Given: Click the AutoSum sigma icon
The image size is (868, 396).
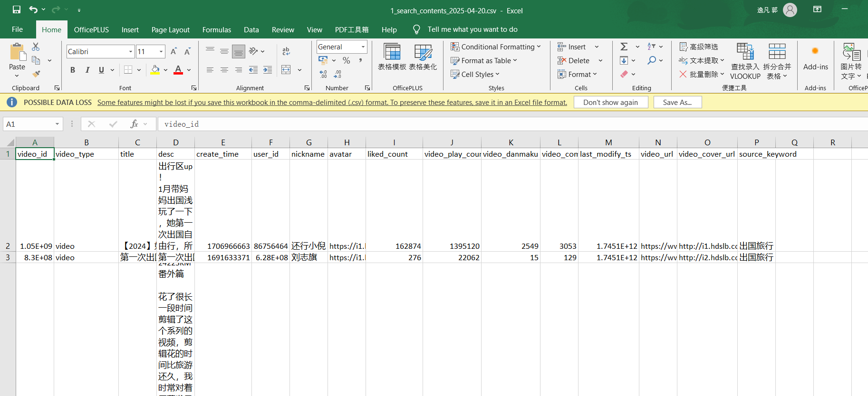Looking at the screenshot, I should pyautogui.click(x=624, y=47).
